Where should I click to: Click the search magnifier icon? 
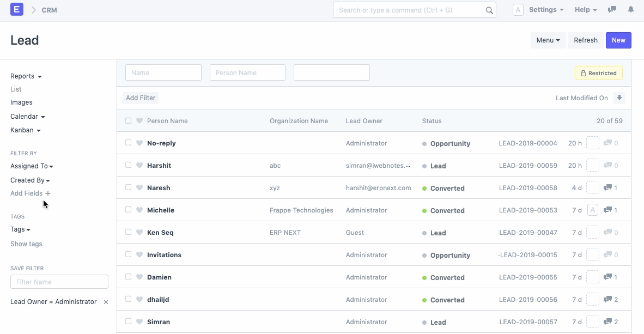coord(489,10)
